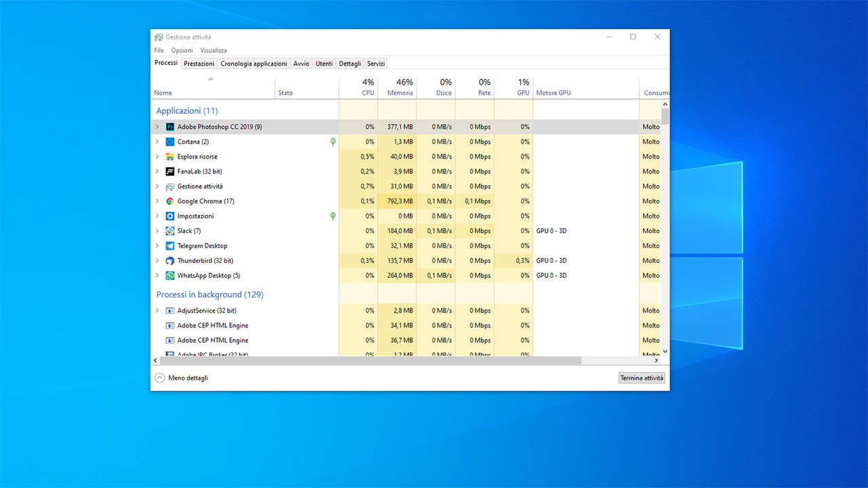Expand the Thunderbird (32 bit) entry
868x488 pixels.
pos(157,261)
